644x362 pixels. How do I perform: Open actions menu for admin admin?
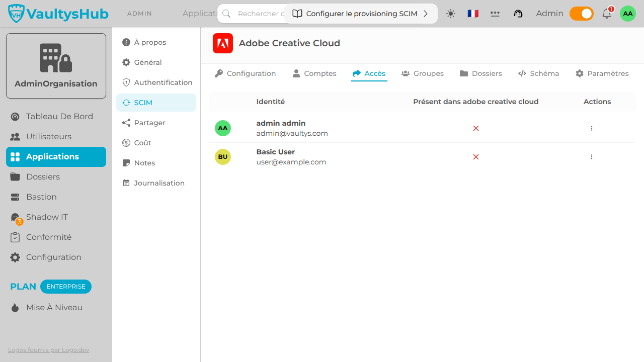[592, 128]
